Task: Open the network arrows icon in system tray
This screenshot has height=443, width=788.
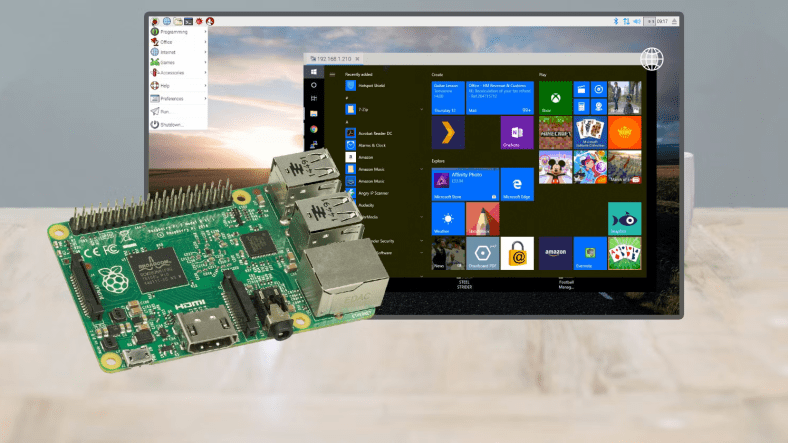Action: point(626,22)
